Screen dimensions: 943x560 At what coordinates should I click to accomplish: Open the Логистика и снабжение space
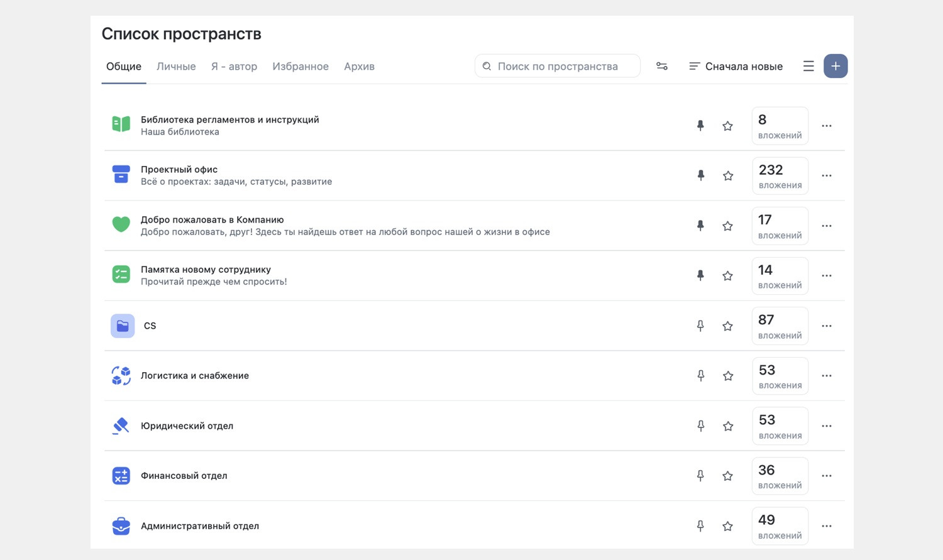195,375
